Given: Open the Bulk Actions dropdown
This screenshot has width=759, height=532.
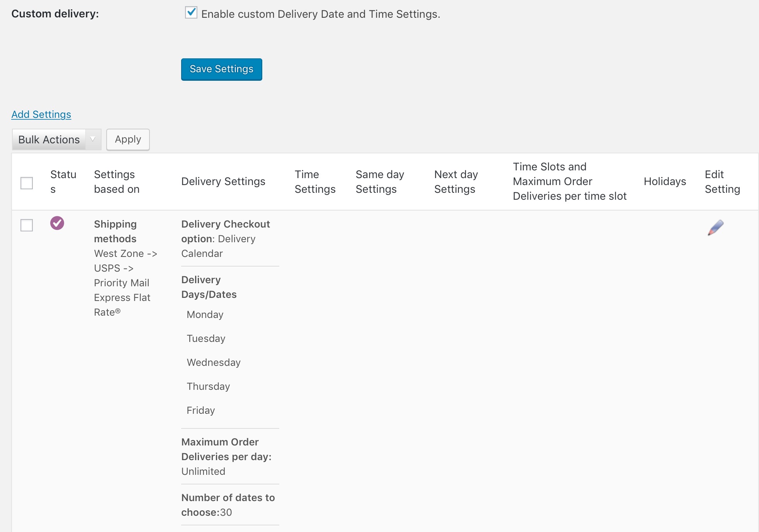Looking at the screenshot, I should [49, 139].
